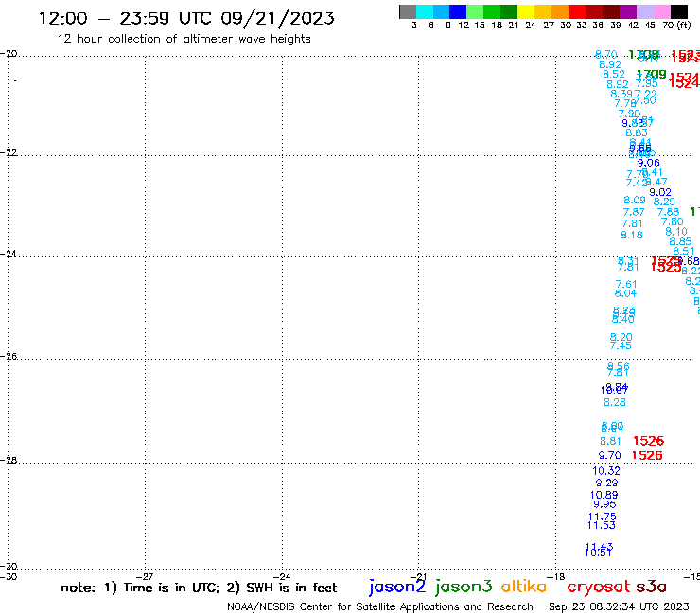
Task: Click the wave height value '9.70'
Action: [x=609, y=455]
